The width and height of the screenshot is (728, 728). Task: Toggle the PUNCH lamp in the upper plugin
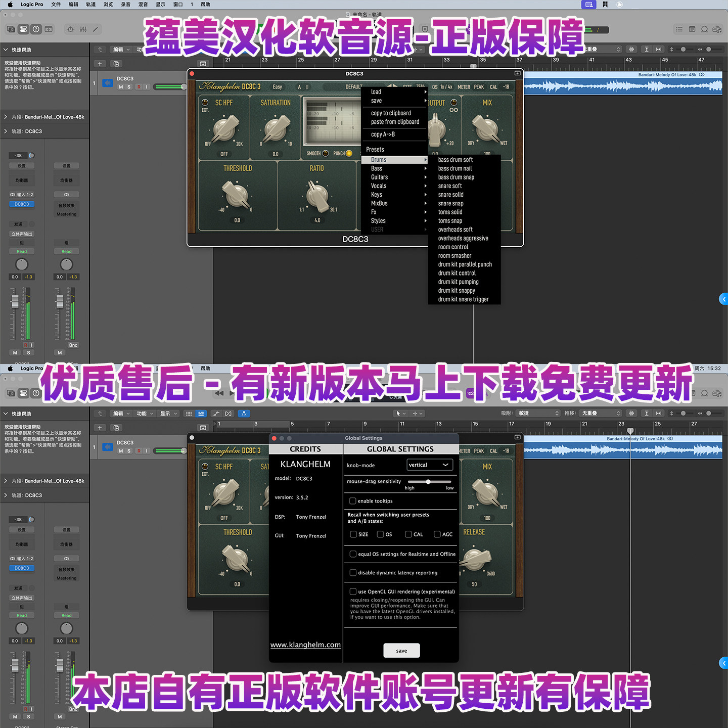point(349,153)
